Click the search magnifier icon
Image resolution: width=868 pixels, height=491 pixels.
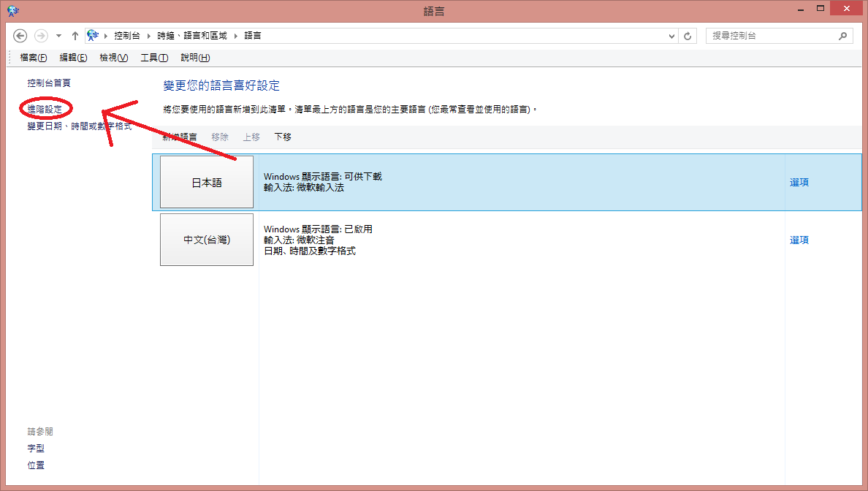[842, 36]
